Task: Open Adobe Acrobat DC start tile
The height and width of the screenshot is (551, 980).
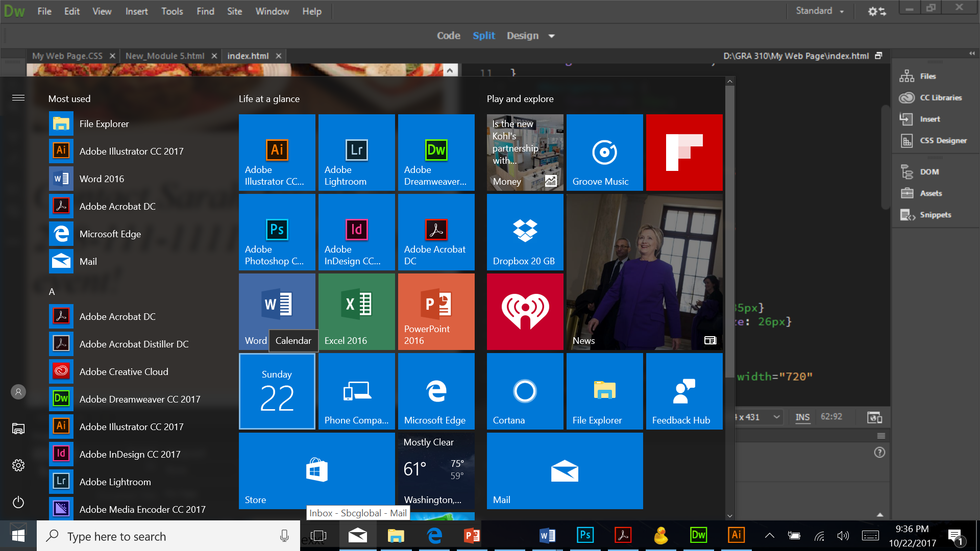Action: point(436,232)
